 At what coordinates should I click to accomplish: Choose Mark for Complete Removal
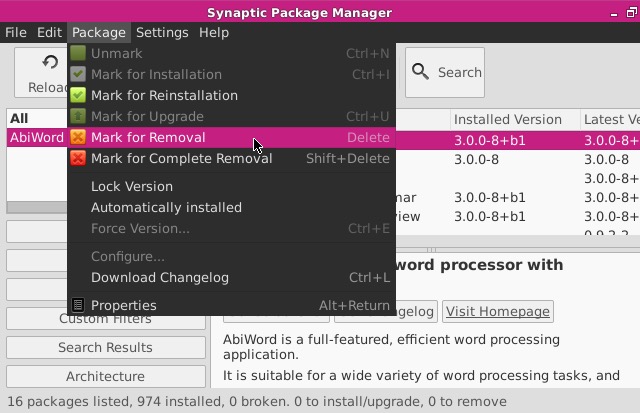pos(181,158)
